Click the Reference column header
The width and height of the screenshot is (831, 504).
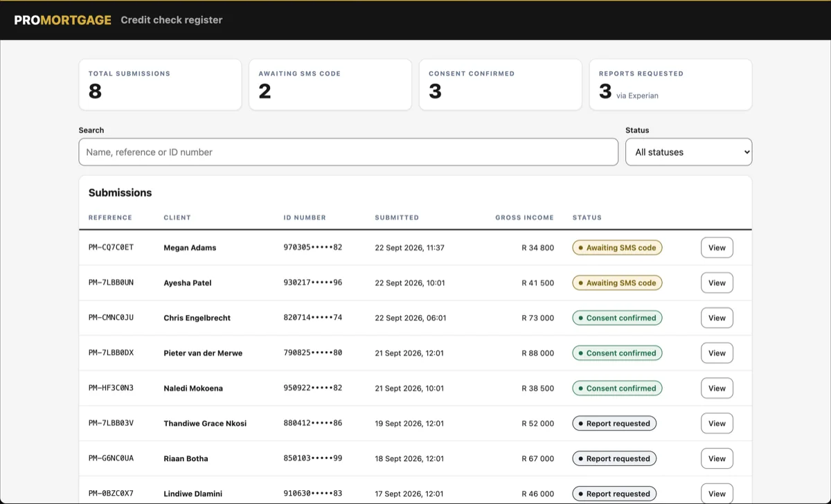pyautogui.click(x=110, y=217)
